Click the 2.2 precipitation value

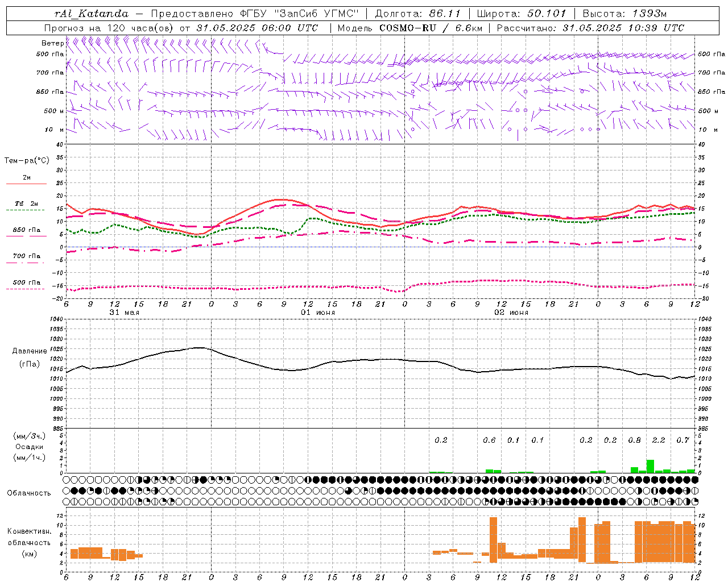659,440
